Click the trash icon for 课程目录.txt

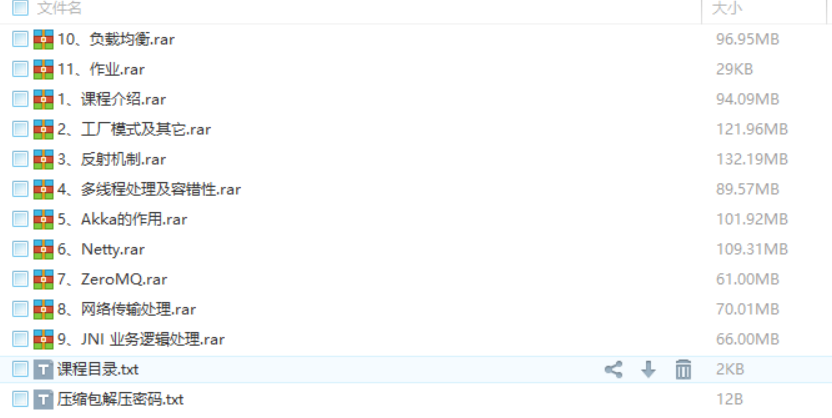click(683, 369)
